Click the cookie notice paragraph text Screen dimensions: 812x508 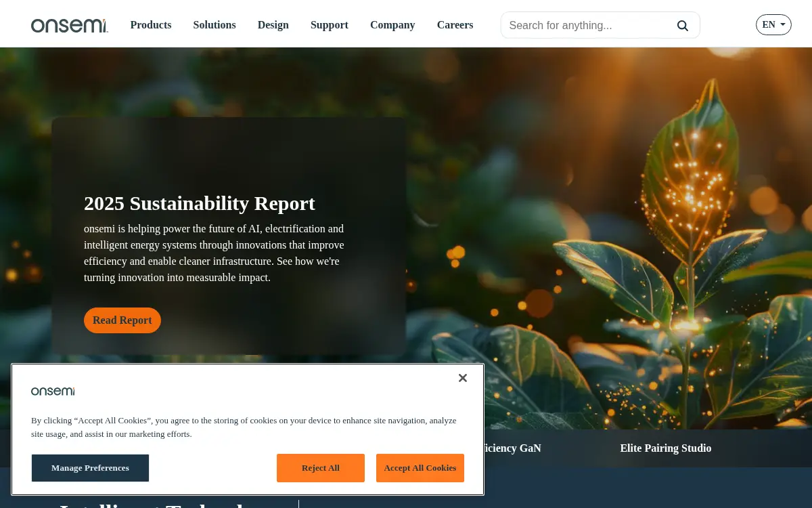tap(244, 427)
